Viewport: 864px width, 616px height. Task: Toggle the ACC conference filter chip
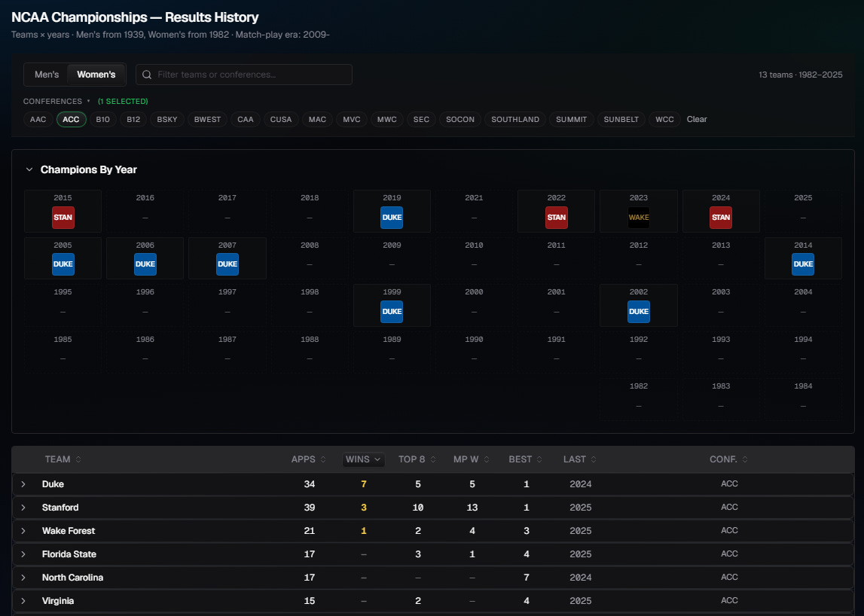click(x=71, y=120)
